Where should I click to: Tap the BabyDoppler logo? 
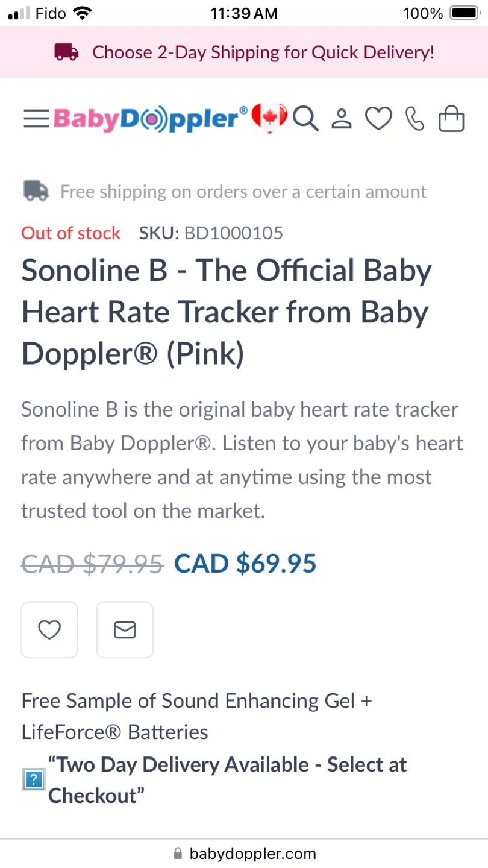point(151,119)
